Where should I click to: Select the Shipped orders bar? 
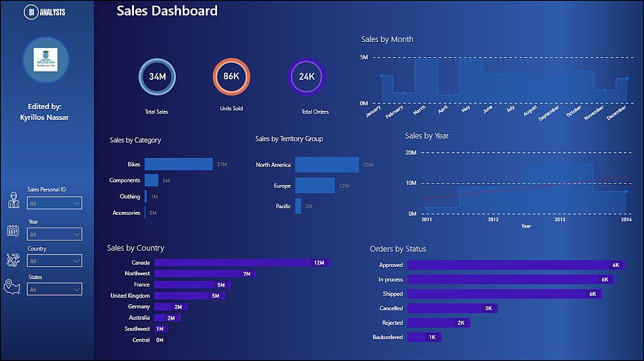pyautogui.click(x=505, y=294)
